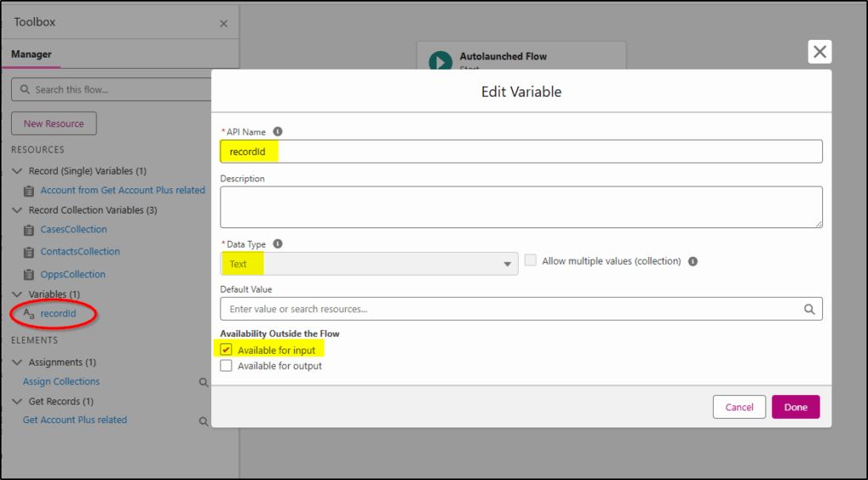The width and height of the screenshot is (868, 480).
Task: Click info icon beside Allow multiple values
Action: click(x=693, y=261)
